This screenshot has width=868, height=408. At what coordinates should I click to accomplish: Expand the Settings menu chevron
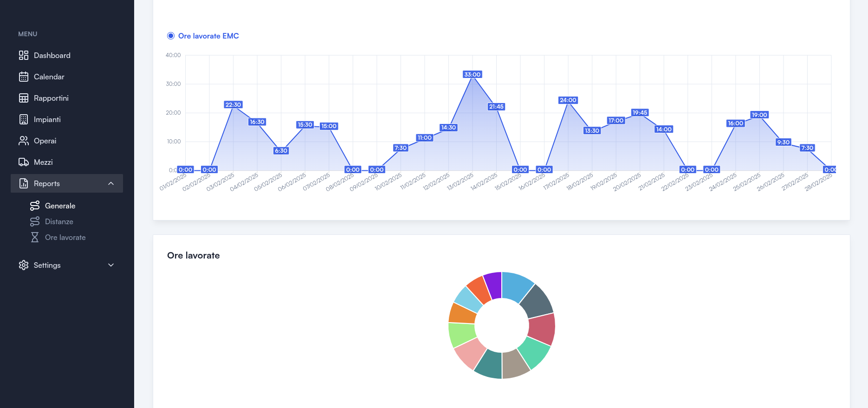click(111, 265)
